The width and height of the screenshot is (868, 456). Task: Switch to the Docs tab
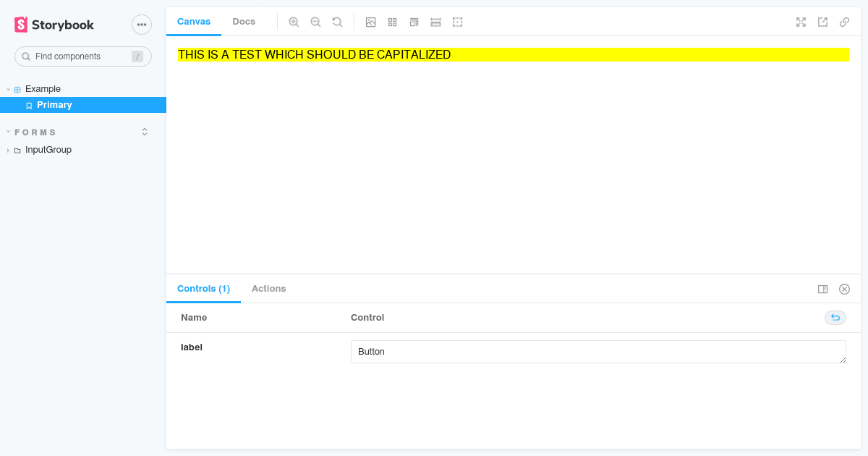pyautogui.click(x=244, y=22)
